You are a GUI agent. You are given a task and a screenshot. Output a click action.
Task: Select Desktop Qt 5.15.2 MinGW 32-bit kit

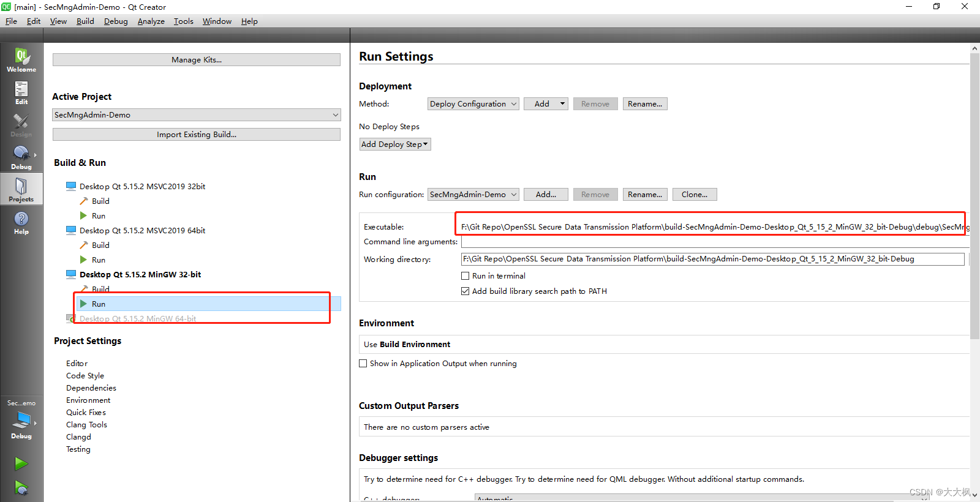point(140,275)
